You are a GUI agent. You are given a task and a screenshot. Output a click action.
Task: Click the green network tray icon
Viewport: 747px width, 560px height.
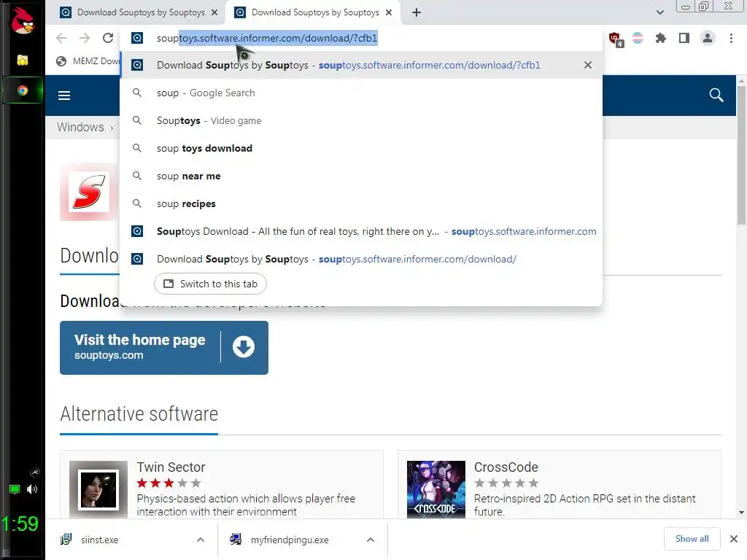point(15,489)
